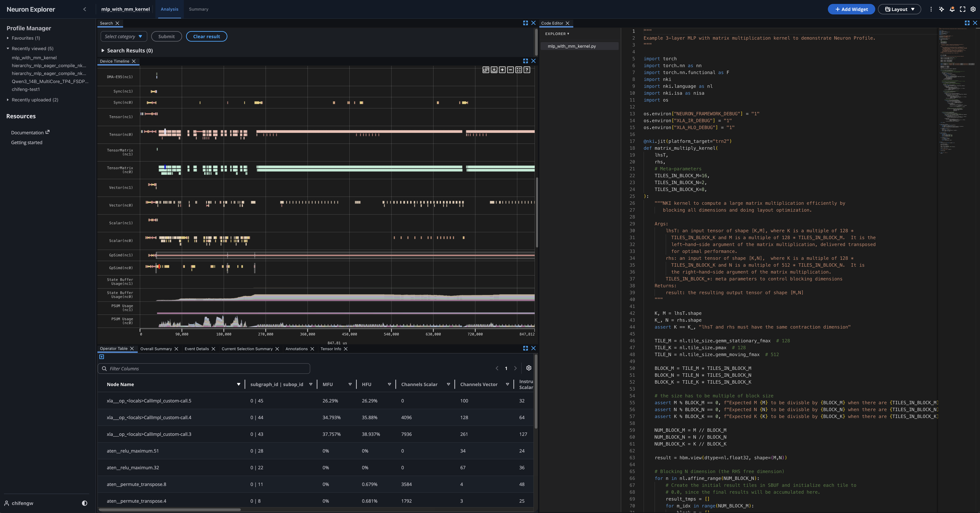Image resolution: width=980 pixels, height=513 pixels.
Task: Click the Submit button
Action: click(x=166, y=37)
